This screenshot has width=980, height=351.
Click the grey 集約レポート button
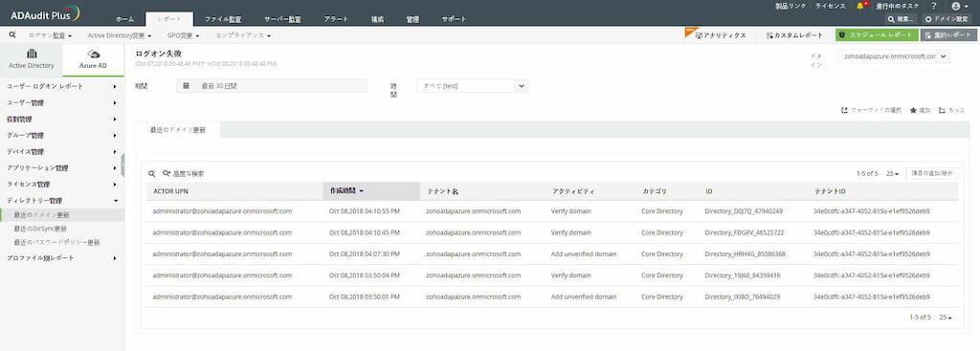948,35
